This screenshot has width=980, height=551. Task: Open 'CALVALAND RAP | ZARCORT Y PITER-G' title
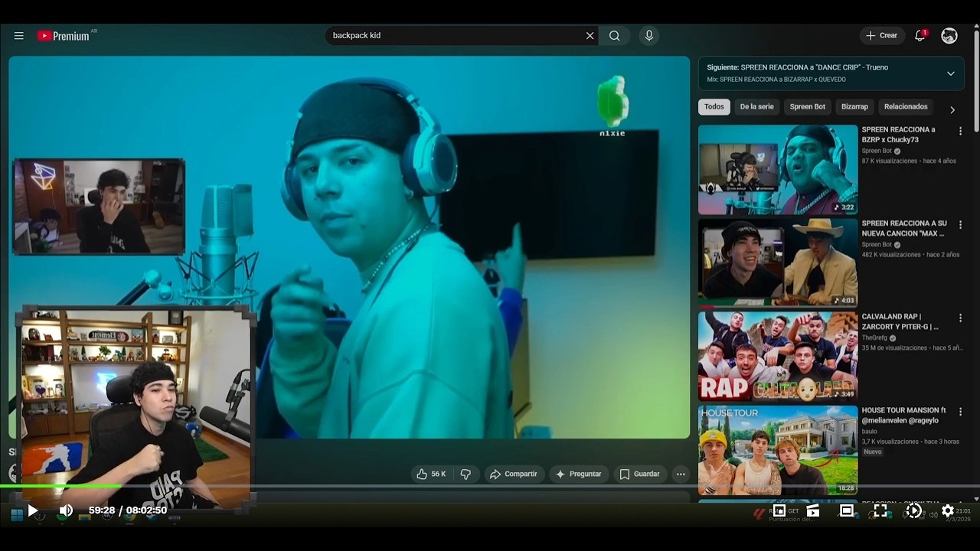(x=900, y=321)
